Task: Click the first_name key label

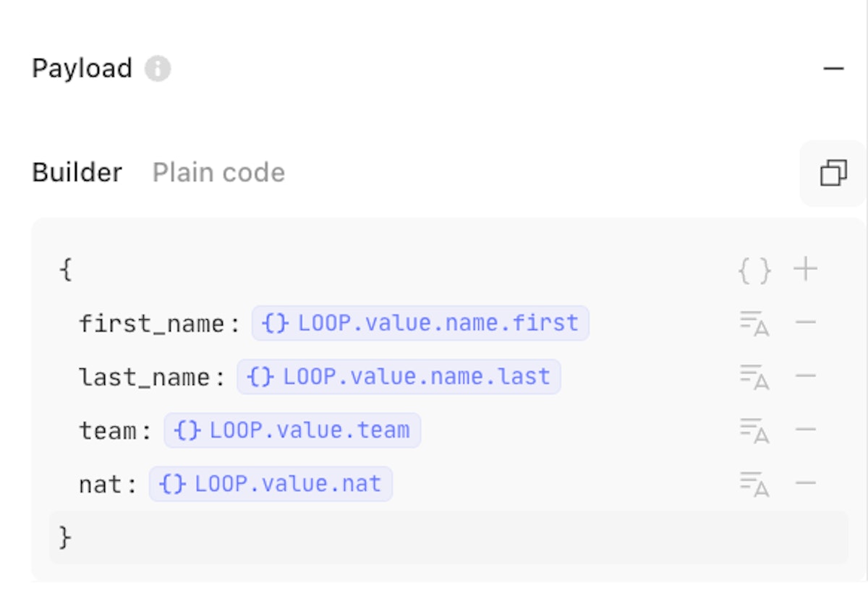Action: pyautogui.click(x=151, y=323)
